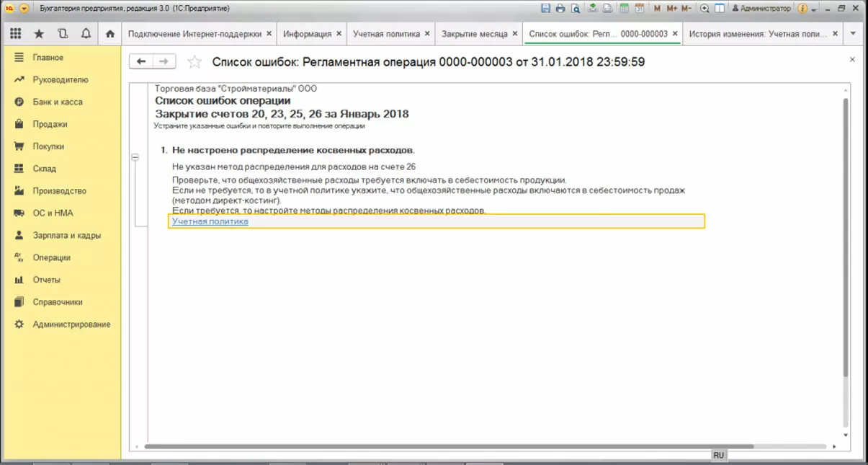Open the History scroll icon
The image size is (868, 465).
pos(63,34)
